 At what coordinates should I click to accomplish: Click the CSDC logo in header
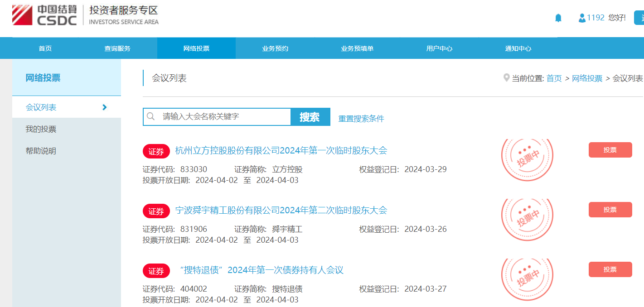point(44,15)
